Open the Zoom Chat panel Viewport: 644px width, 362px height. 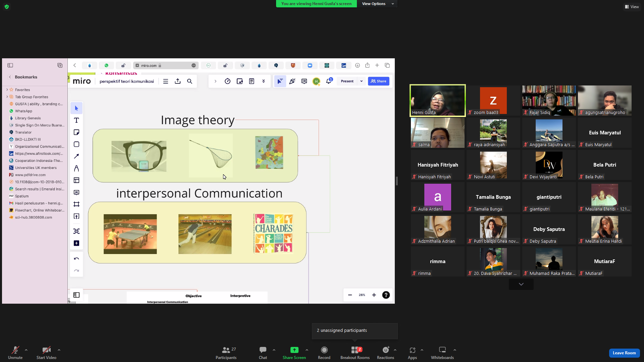click(263, 353)
